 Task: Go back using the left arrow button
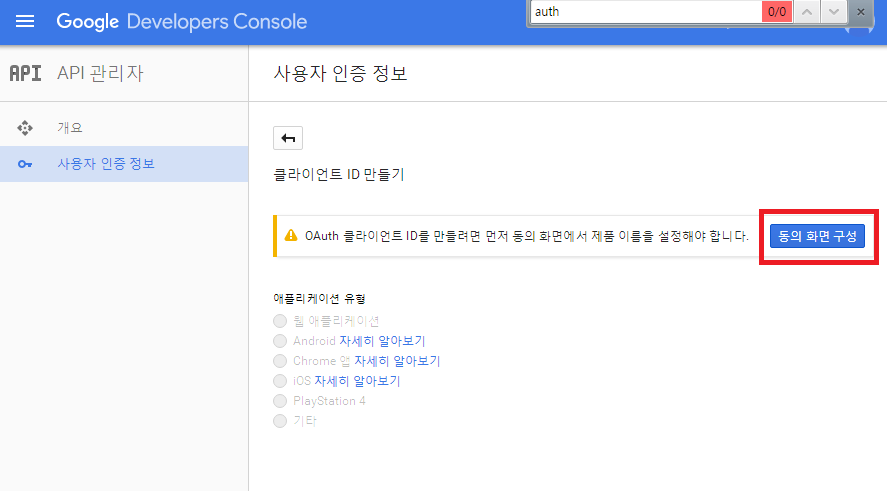click(288, 138)
